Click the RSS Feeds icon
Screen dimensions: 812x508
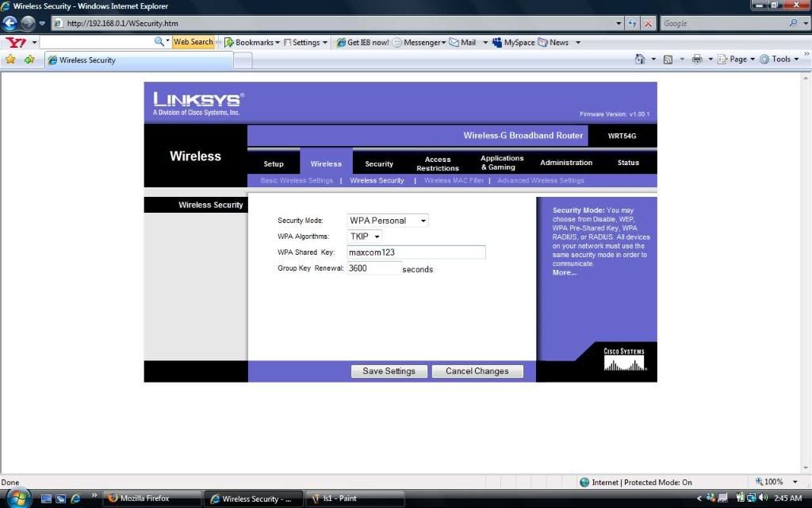click(668, 59)
